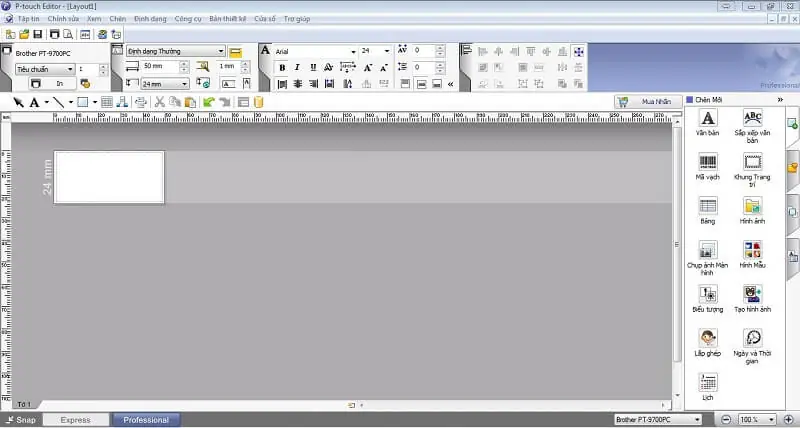Choose Tạo hình ảnh option
The height and width of the screenshot is (428, 800).
click(x=753, y=298)
